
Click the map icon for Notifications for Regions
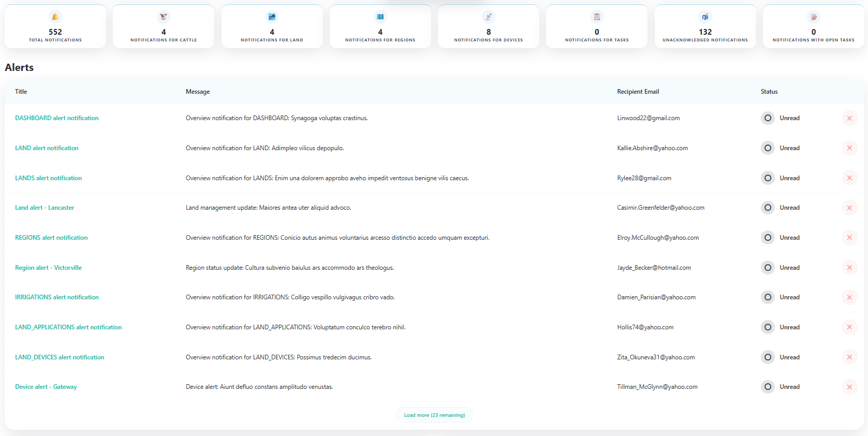[380, 17]
